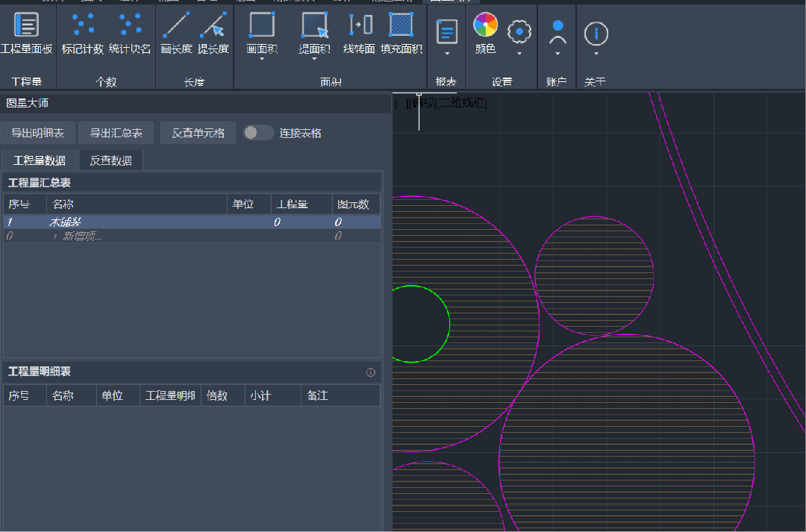Expand the 提面积 dropdown arrow

point(315,59)
